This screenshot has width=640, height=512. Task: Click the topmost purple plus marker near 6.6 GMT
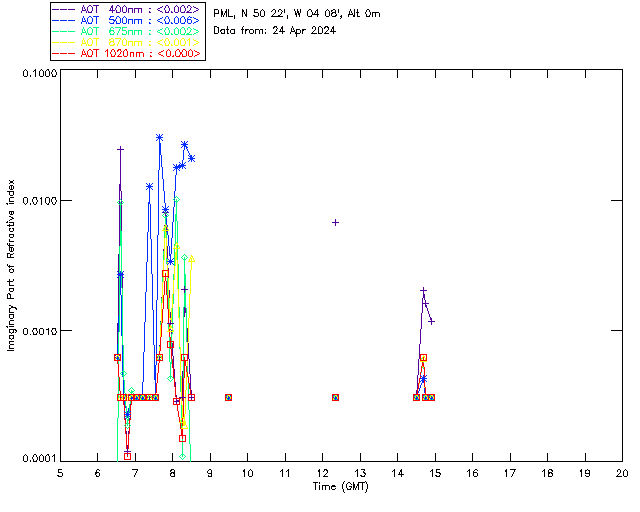coord(121,149)
